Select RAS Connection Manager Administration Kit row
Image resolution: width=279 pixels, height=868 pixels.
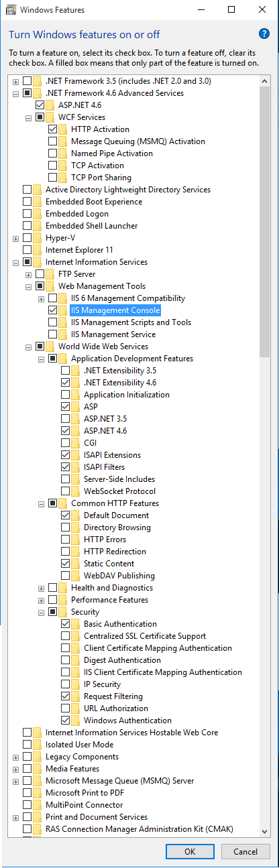pos(139,829)
